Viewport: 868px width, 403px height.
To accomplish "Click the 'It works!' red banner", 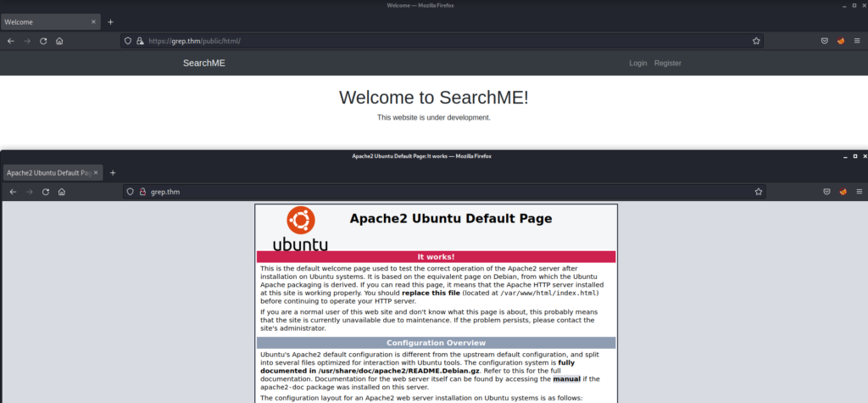I will (x=437, y=257).
